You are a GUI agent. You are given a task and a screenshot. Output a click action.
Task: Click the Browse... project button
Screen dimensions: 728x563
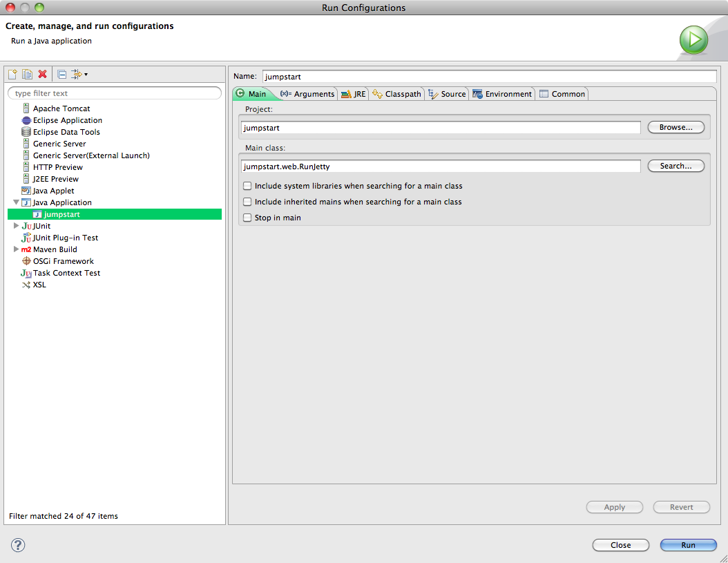point(676,127)
